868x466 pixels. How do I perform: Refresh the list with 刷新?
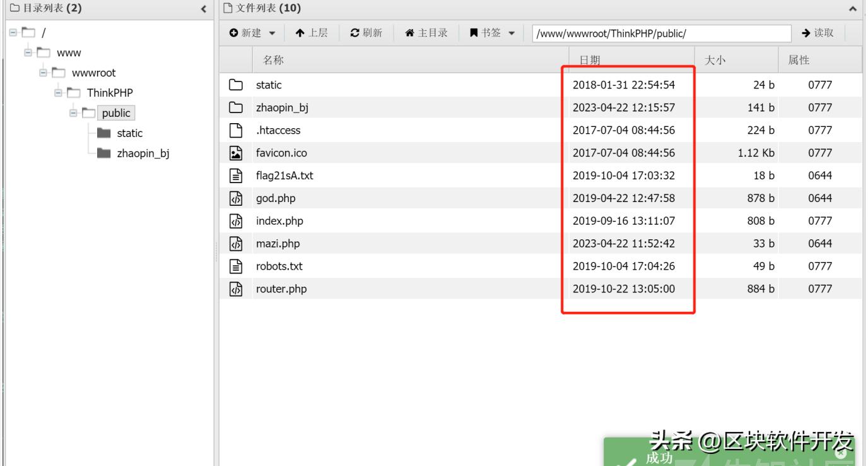pos(366,33)
